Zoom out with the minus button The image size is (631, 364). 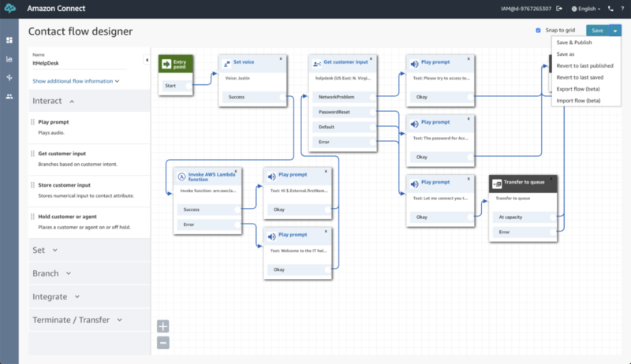[163, 343]
